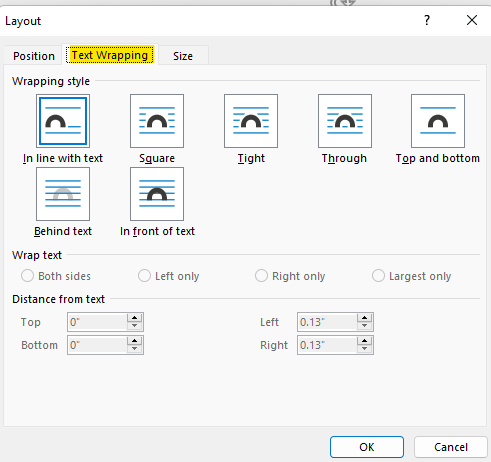
Task: Dismiss the dialog with Cancel
Action: [x=451, y=447]
